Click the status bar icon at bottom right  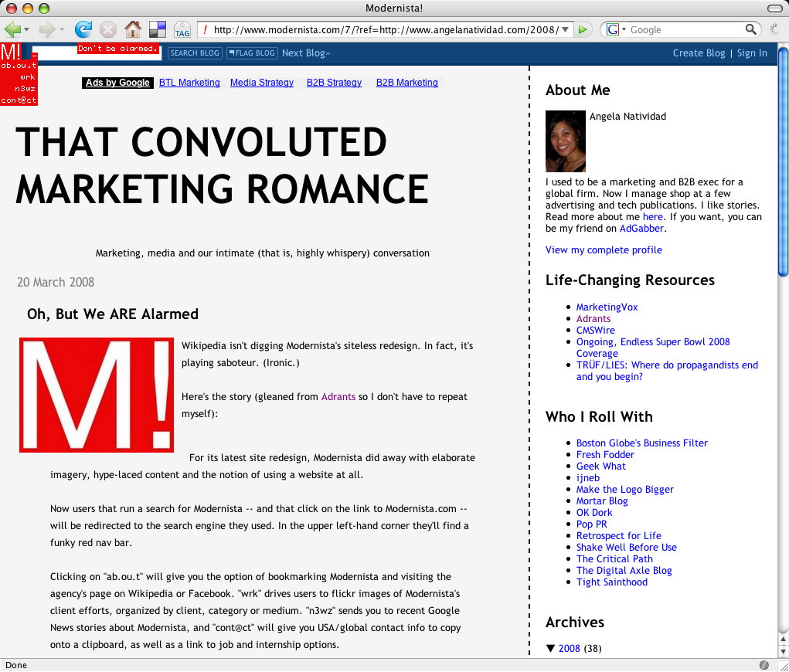coord(763,665)
